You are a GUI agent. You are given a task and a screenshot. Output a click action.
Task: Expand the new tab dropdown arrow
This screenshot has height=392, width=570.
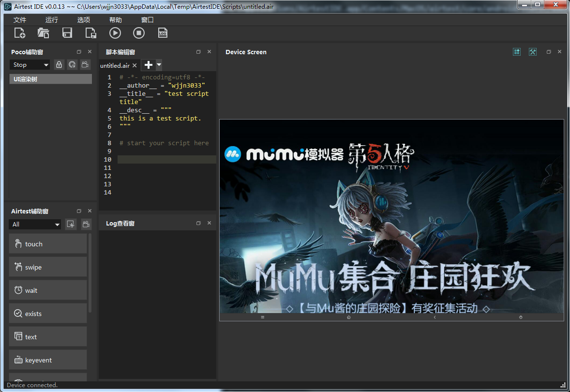159,65
